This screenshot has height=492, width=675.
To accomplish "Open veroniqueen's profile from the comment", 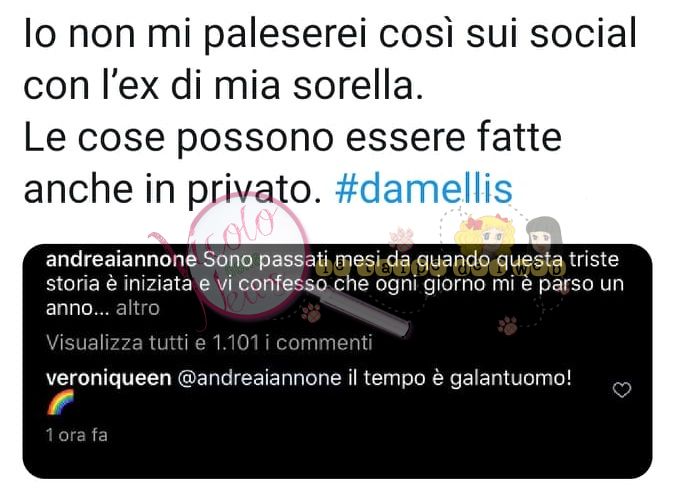I will tap(108, 378).
